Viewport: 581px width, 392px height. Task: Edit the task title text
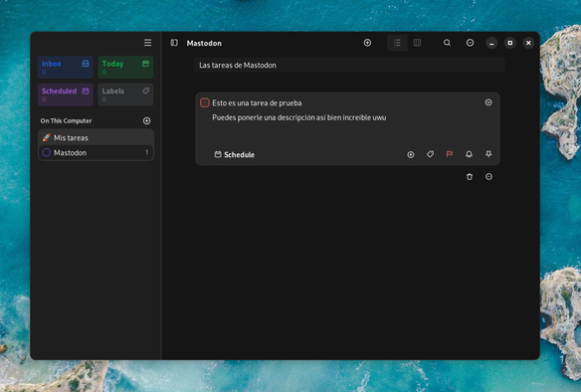point(257,103)
